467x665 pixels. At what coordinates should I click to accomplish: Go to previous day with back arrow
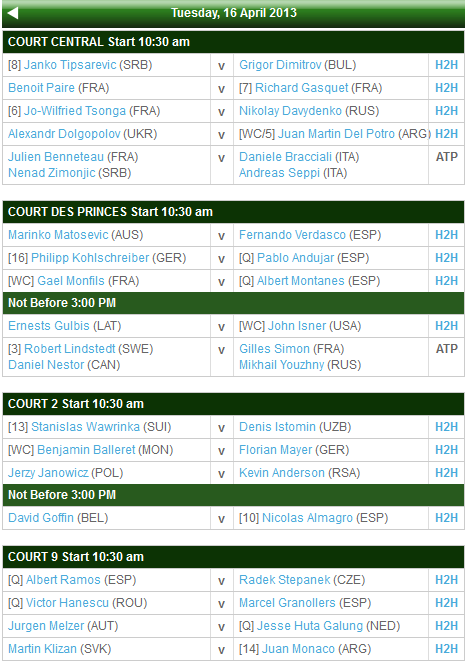tap(13, 13)
